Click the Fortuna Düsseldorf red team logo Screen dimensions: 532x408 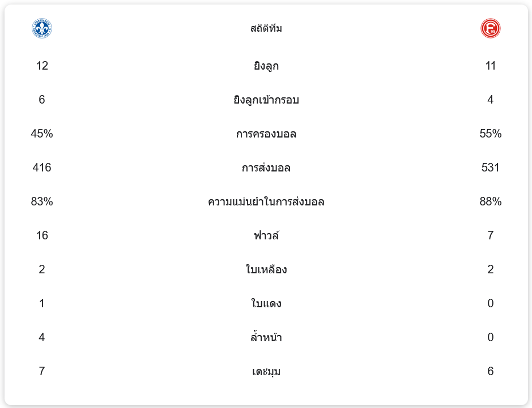pos(490,28)
